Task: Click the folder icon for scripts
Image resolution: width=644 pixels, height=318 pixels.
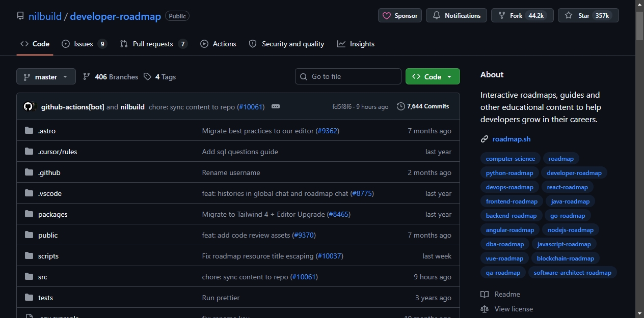Action: click(29, 256)
